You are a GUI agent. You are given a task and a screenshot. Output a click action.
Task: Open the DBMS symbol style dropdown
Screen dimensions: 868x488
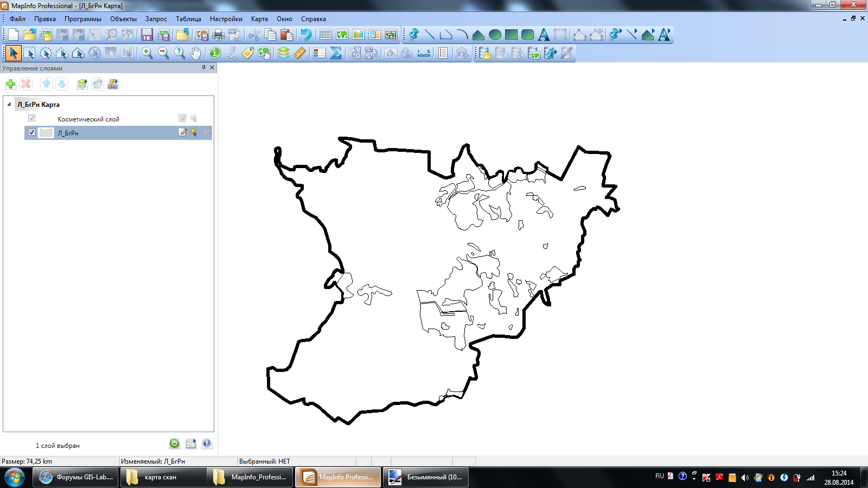click(x=551, y=53)
